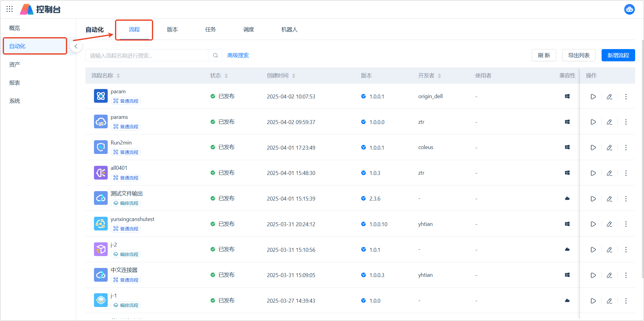
Task: Open 资产 in the sidebar
Action: click(15, 65)
